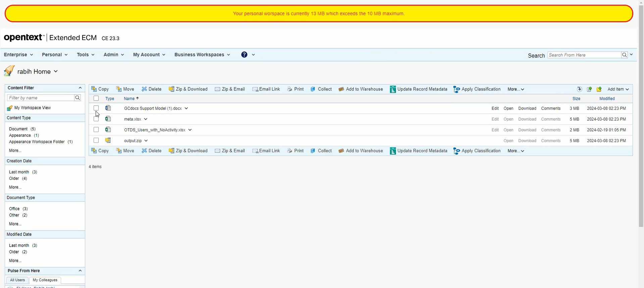Collapse the Content Filter panel

click(x=80, y=88)
